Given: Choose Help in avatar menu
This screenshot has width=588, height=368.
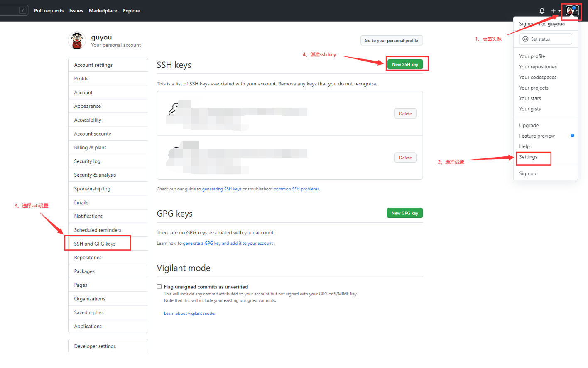Looking at the screenshot, I should click(x=546, y=146).
